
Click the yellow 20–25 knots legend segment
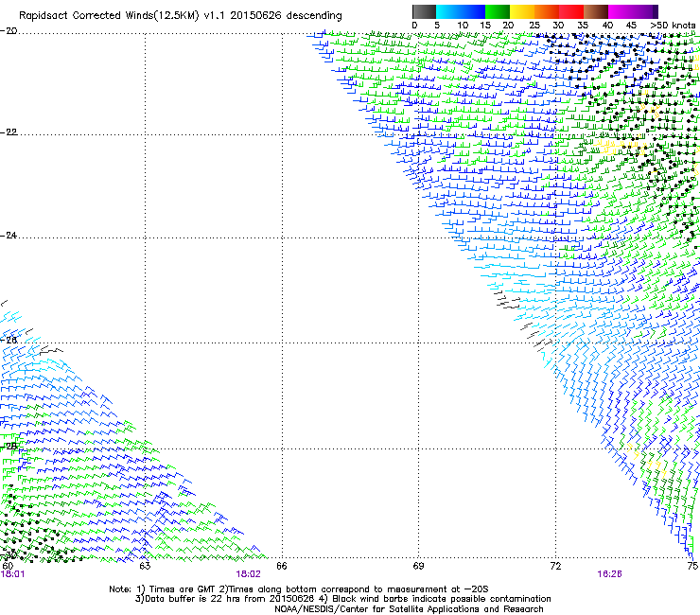[522, 11]
